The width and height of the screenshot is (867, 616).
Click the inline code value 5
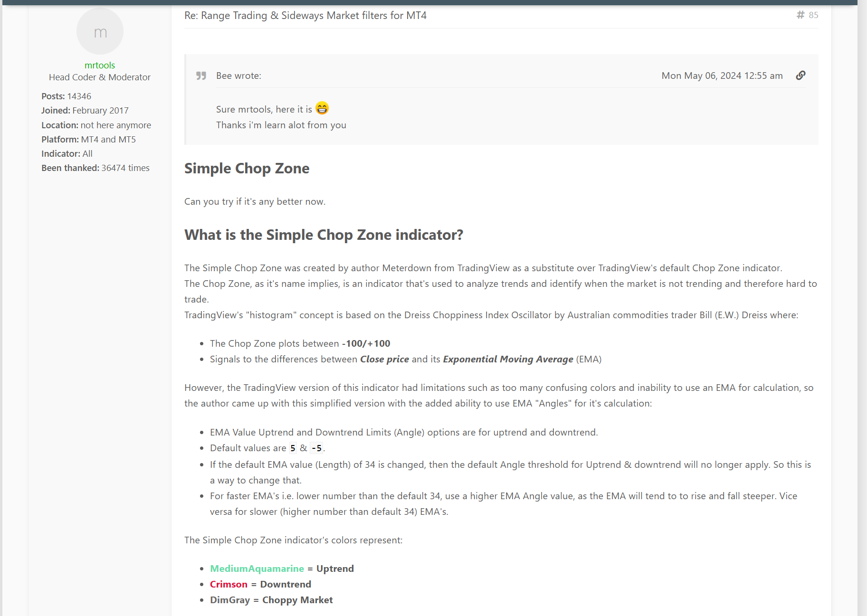tap(293, 448)
